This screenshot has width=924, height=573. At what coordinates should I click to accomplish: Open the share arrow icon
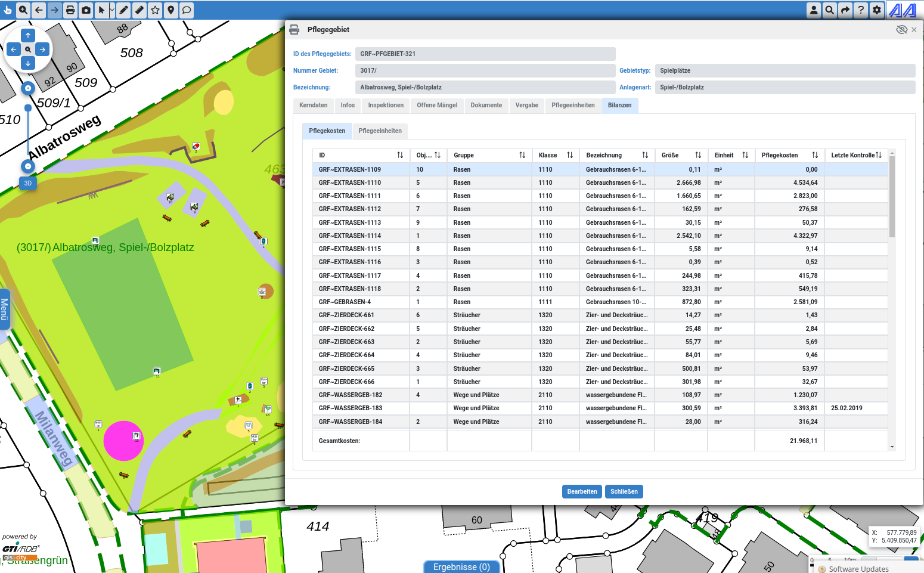tap(845, 10)
